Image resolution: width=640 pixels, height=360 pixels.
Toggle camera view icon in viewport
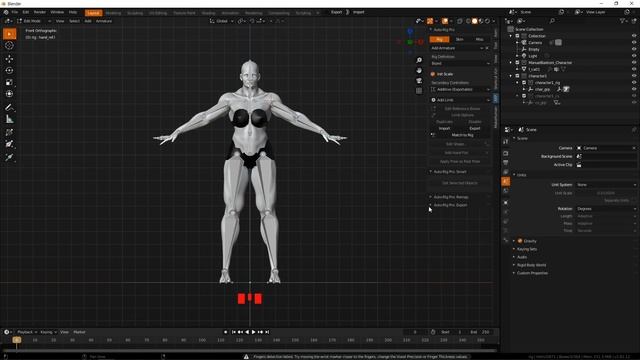419,80
